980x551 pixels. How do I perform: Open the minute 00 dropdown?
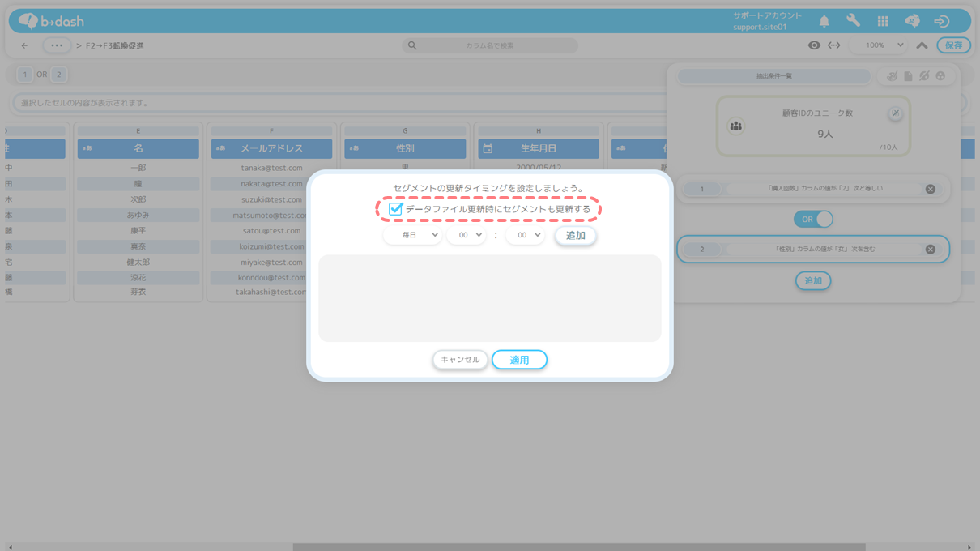coord(525,235)
